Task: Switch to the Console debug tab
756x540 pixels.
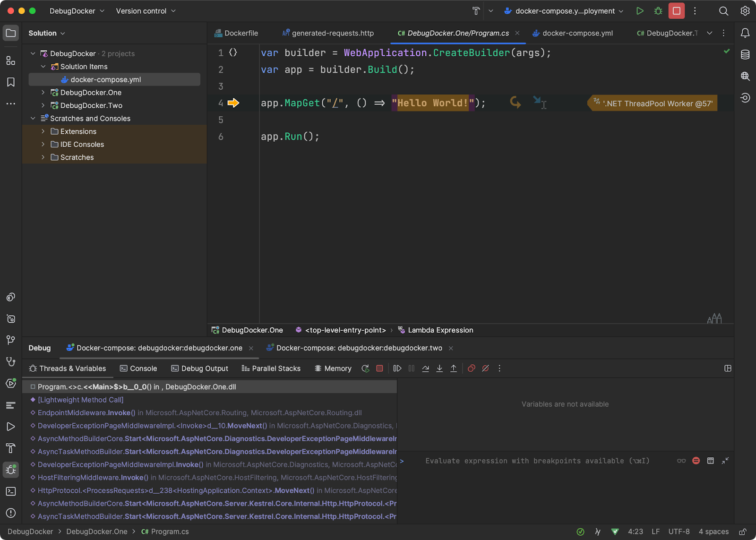Action: pyautogui.click(x=138, y=369)
